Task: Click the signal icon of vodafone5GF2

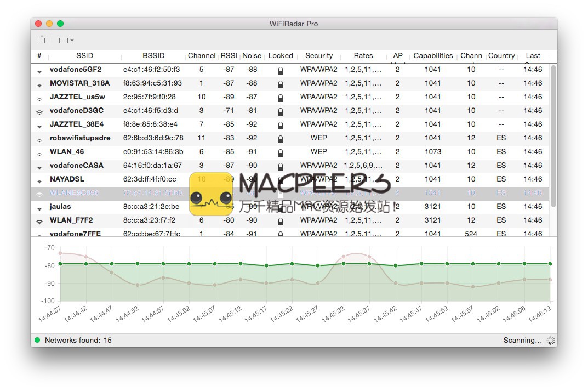Action: [x=39, y=71]
